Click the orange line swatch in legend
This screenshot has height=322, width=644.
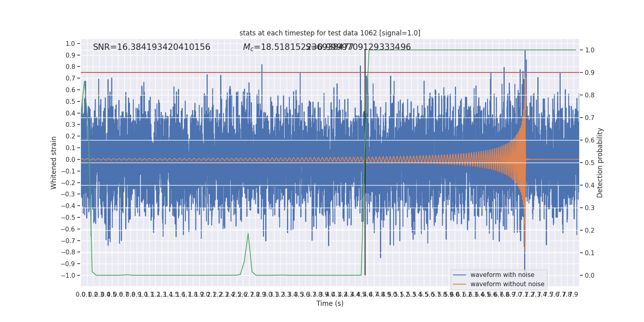(x=459, y=284)
